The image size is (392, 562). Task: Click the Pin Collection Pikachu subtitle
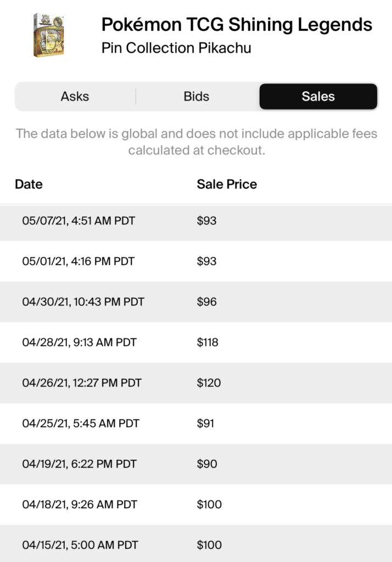click(176, 48)
